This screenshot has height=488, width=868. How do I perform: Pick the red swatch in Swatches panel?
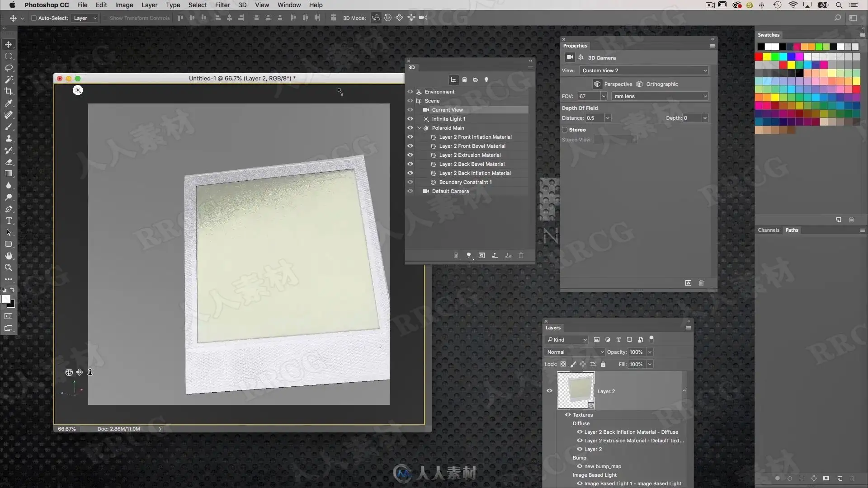[759, 56]
